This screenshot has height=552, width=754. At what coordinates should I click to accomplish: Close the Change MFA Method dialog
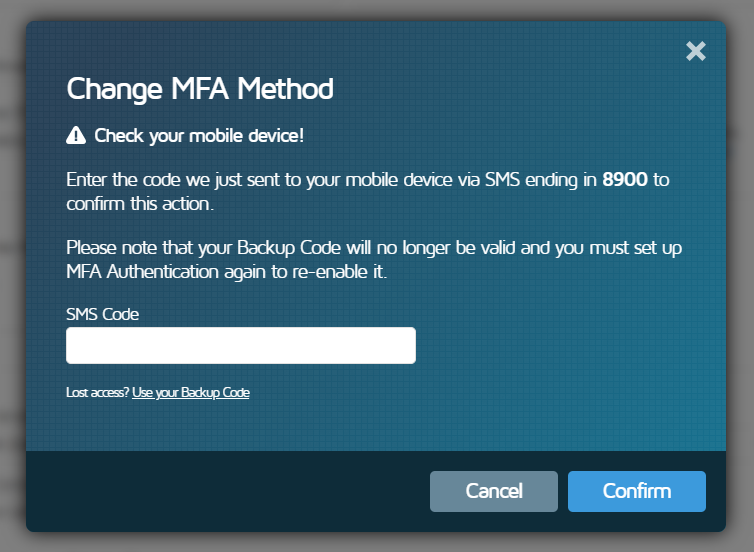click(696, 51)
